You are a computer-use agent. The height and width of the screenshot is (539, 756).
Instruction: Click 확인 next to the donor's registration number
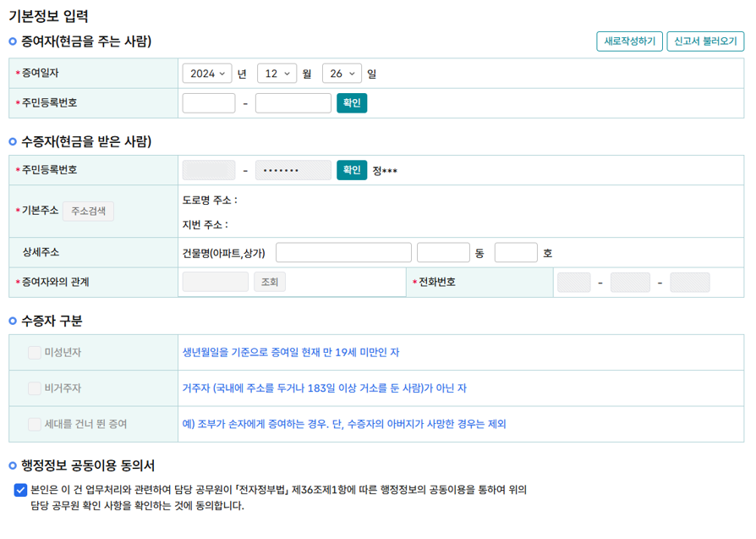[351, 102]
